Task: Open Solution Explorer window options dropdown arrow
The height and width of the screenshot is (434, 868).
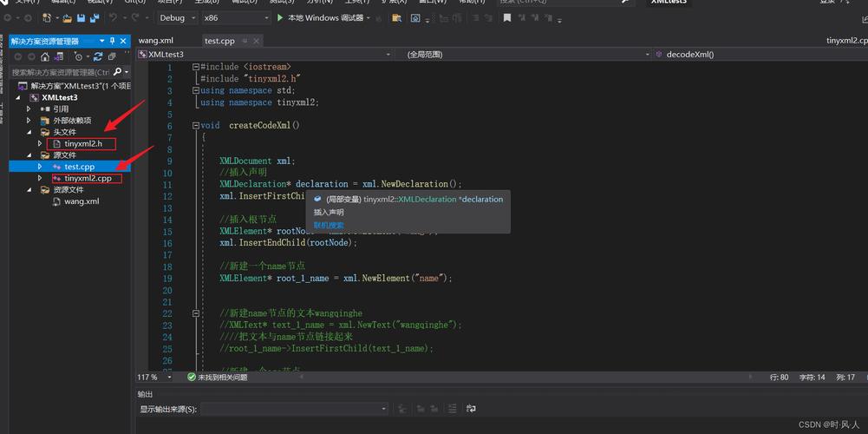Action: [x=101, y=41]
